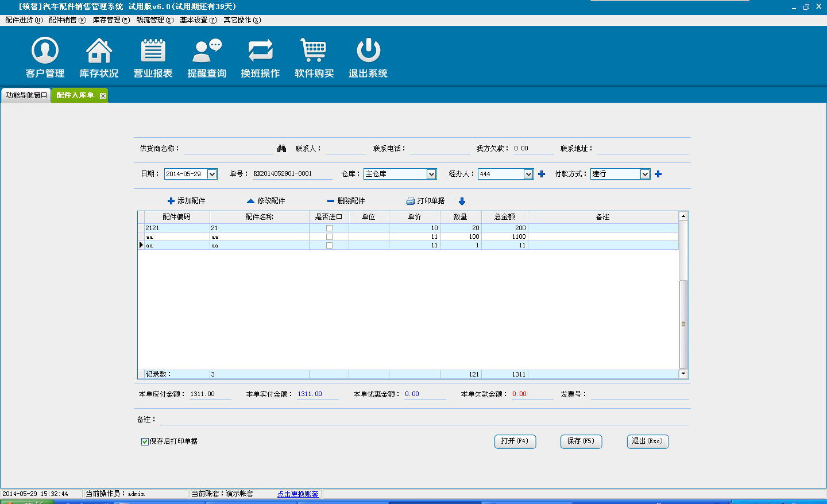
Task: Click 点击更换帐套 link in status bar
Action: 297,494
